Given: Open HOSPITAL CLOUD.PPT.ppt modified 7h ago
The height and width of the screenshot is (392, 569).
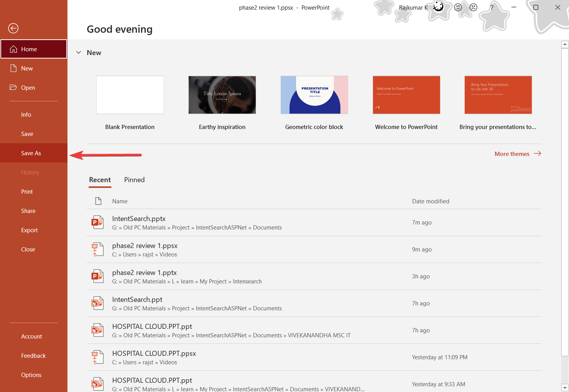Looking at the screenshot, I should 314,330.
